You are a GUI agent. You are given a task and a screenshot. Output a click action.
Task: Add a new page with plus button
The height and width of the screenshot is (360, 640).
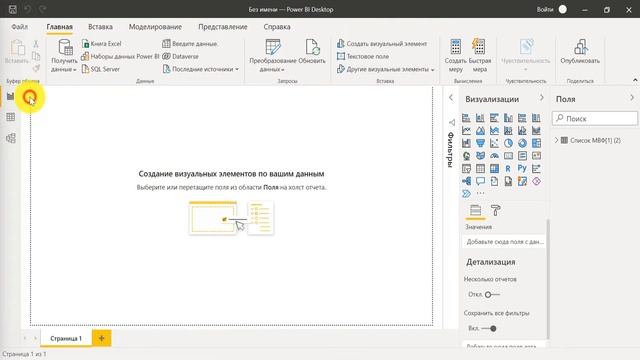pyautogui.click(x=102, y=338)
